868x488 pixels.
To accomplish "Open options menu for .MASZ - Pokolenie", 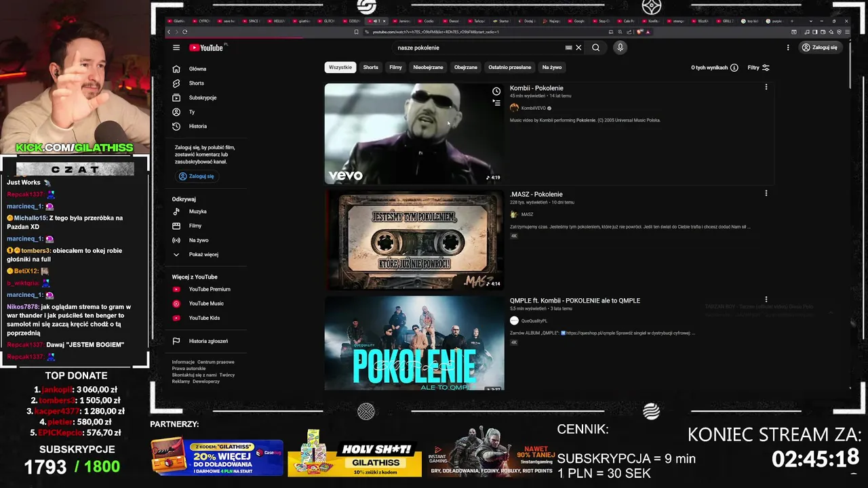I will pos(766,193).
